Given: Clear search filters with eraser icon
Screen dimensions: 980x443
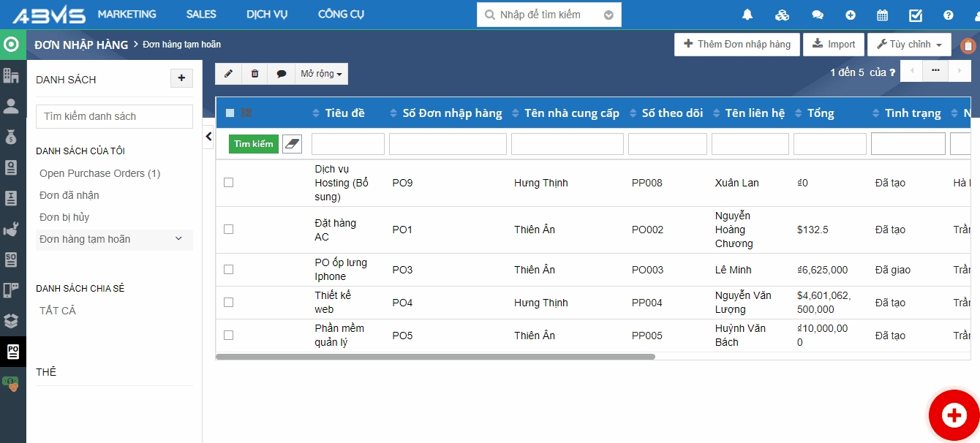Looking at the screenshot, I should point(292,144).
